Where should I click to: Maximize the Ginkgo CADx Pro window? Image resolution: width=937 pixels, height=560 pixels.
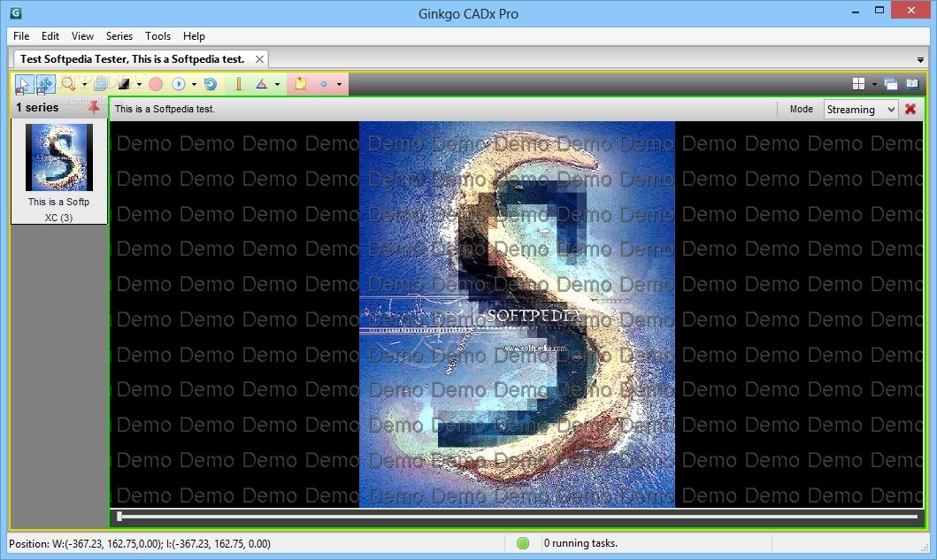click(x=879, y=10)
